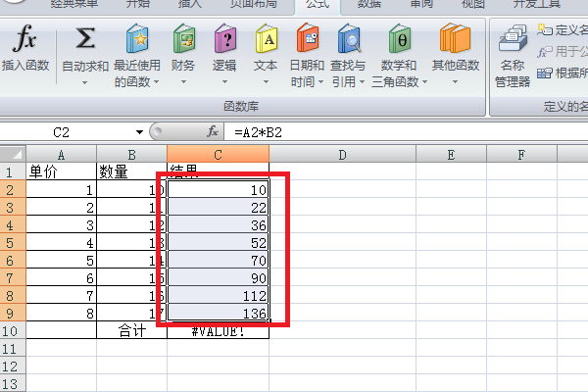Click the AutoSum sigma icon
The height and width of the screenshot is (392, 588).
[x=85, y=38]
